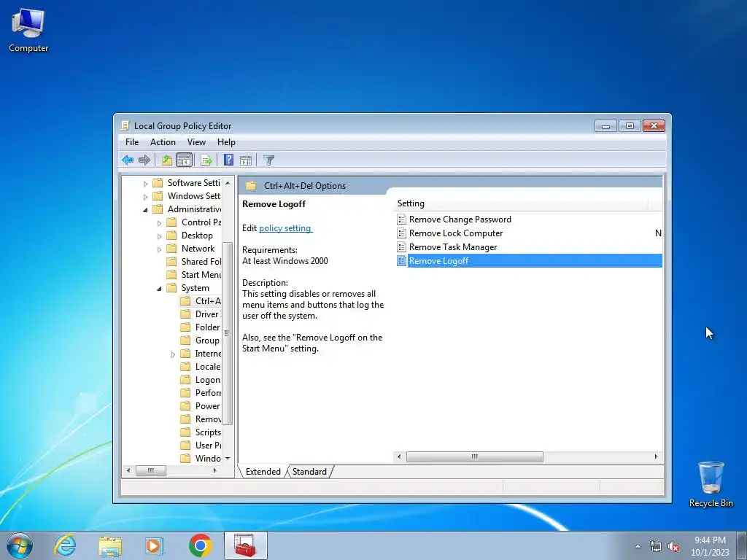The width and height of the screenshot is (747, 560).
Task: Click the taskbar clock showing 9:44 PM
Action: [710, 546]
